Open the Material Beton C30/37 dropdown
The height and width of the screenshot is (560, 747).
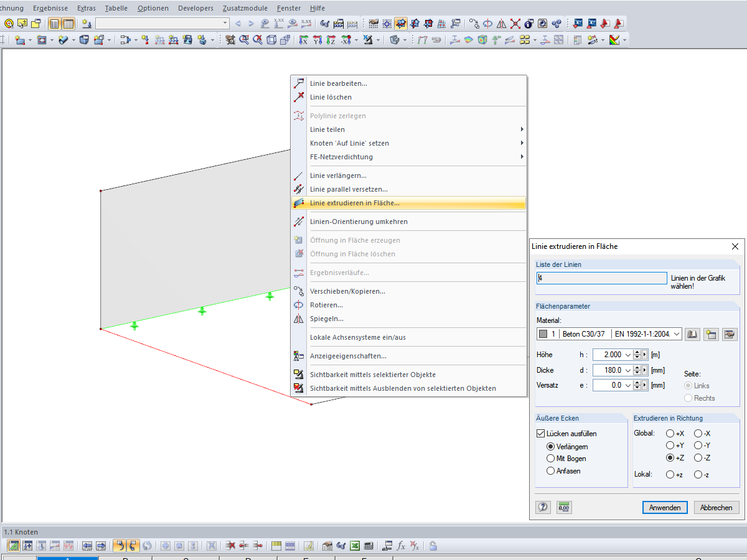pos(677,334)
